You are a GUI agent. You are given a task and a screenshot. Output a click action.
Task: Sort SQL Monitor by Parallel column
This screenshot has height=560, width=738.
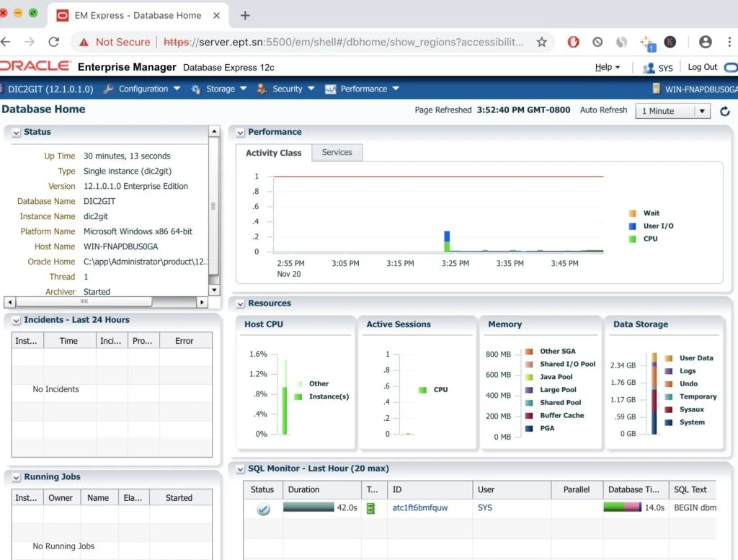pyautogui.click(x=577, y=489)
